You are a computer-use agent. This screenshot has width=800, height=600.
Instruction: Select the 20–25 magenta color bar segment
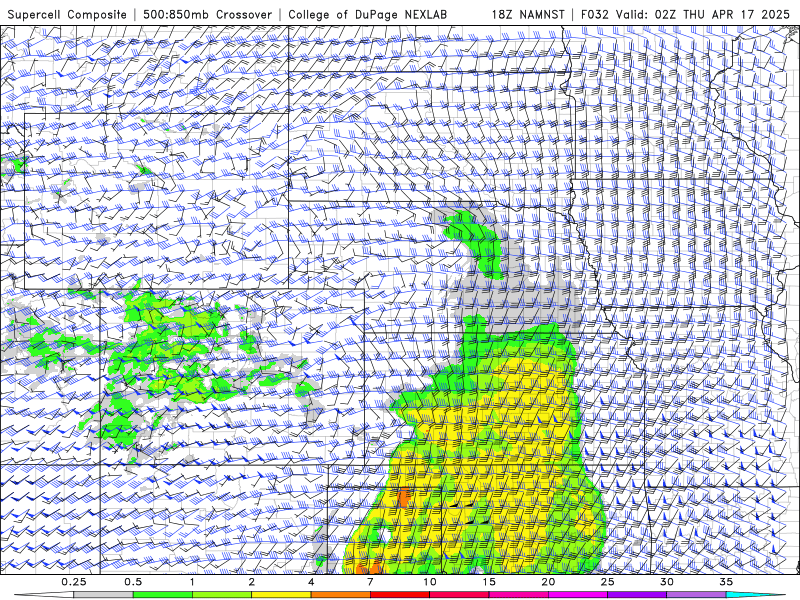tap(578, 595)
